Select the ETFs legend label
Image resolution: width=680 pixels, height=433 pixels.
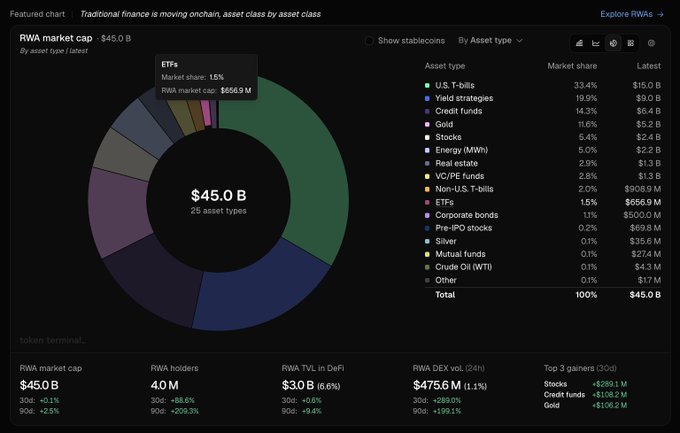[444, 202]
